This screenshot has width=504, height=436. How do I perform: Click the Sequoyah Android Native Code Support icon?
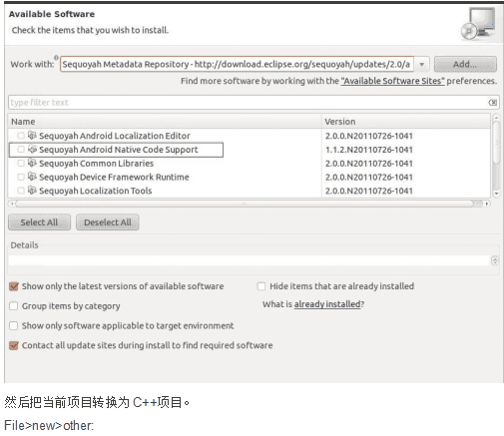[32, 150]
